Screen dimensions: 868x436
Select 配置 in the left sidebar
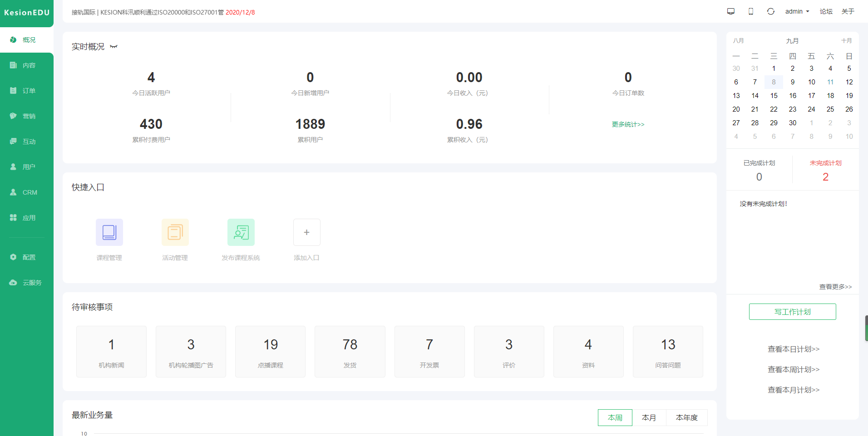(27, 257)
